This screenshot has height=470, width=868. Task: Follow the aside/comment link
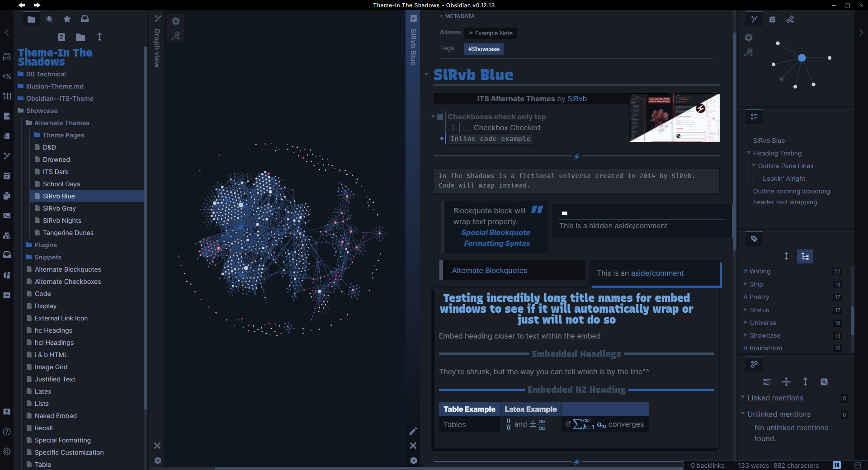[x=657, y=273]
